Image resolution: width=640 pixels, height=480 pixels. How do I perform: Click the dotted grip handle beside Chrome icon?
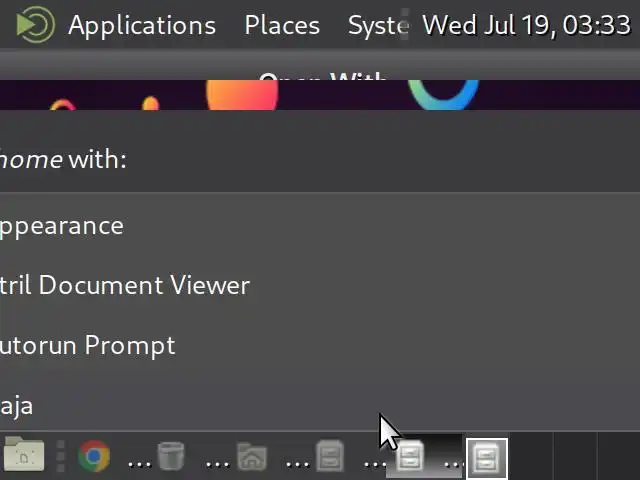tap(60, 456)
